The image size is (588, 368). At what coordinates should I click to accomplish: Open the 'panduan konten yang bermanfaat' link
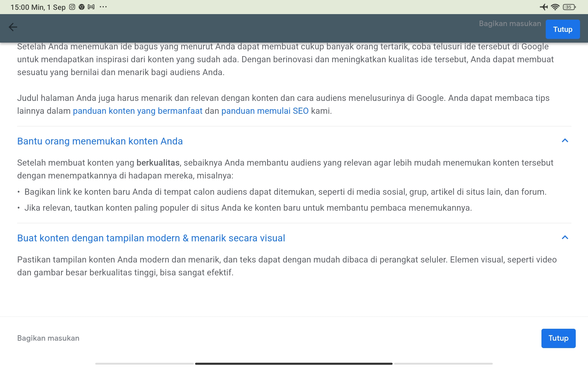(x=138, y=111)
